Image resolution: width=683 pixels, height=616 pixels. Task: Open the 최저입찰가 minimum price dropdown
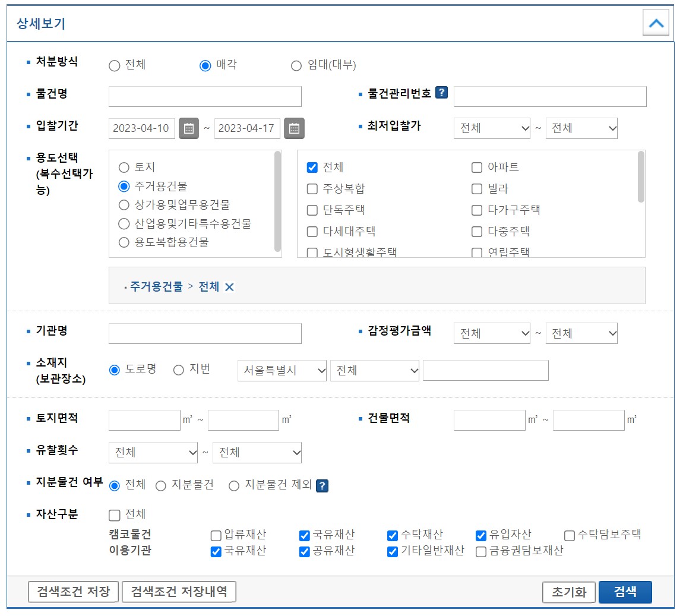coord(492,128)
